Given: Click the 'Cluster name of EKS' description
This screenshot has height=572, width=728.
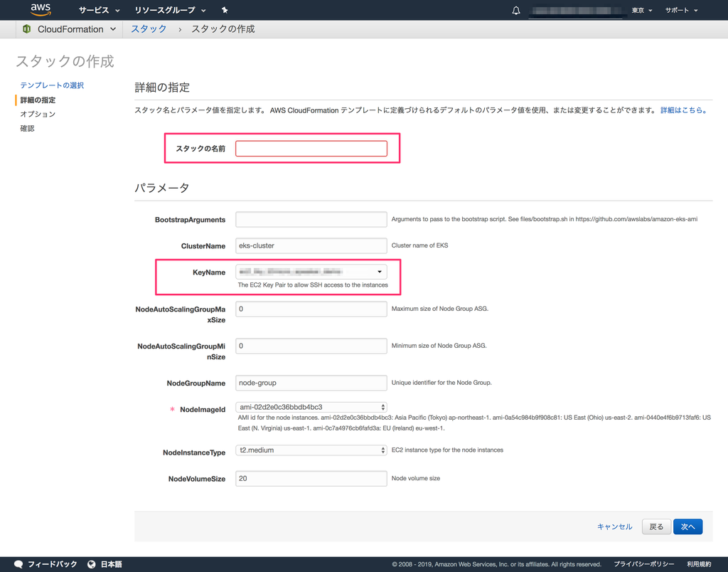Looking at the screenshot, I should tap(419, 245).
